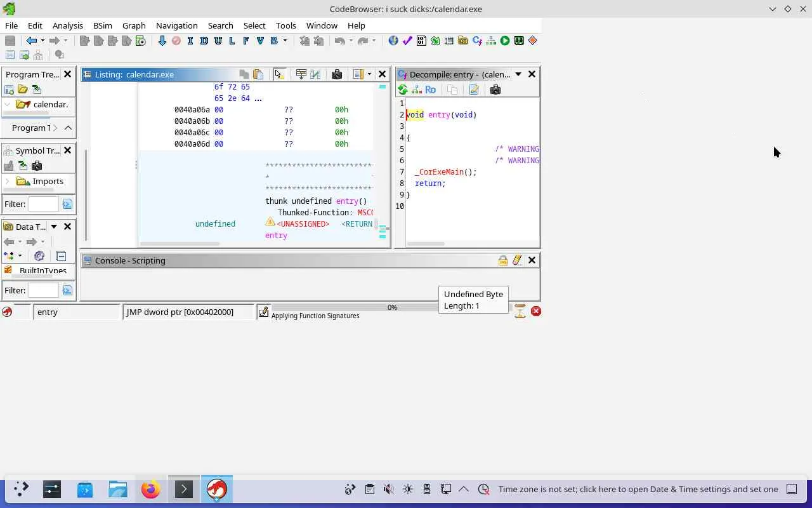Cancel the running analysis task with red X
Viewport: 812px width, 508px height.
[536, 311]
